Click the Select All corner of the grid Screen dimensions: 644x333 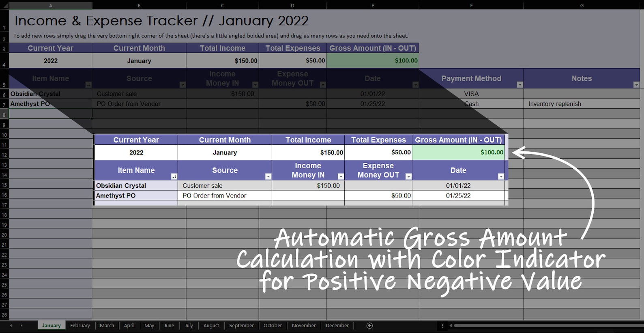tap(4, 6)
